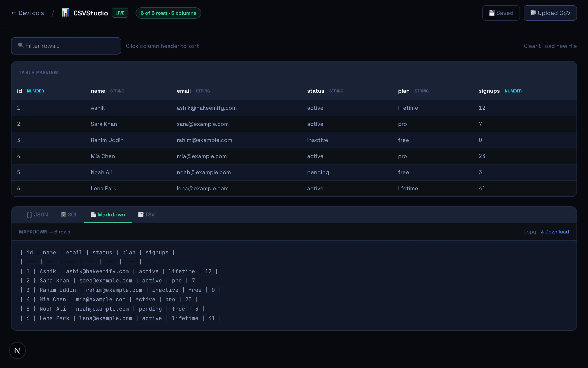Viewport: 588px width, 368px height.
Task: Switch to the JSON tab
Action: 37,214
